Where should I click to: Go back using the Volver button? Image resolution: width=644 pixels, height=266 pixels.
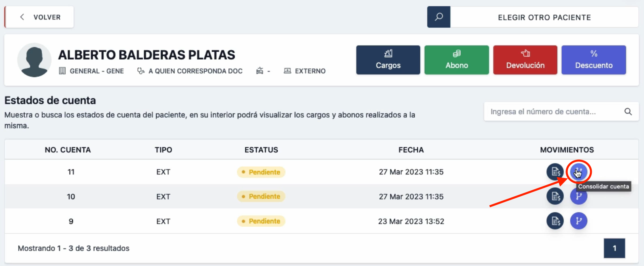pos(39,17)
